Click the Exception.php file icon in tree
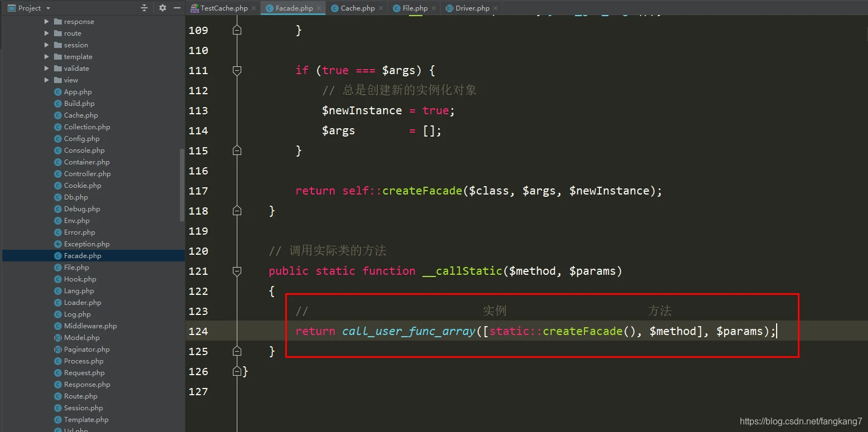 (x=58, y=244)
